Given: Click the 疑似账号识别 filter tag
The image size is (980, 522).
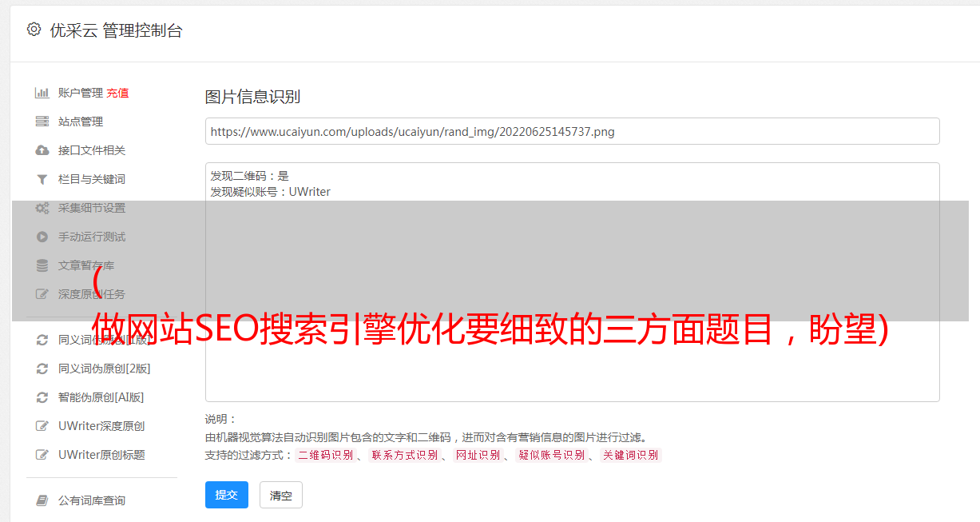Looking at the screenshot, I should click(x=552, y=455).
